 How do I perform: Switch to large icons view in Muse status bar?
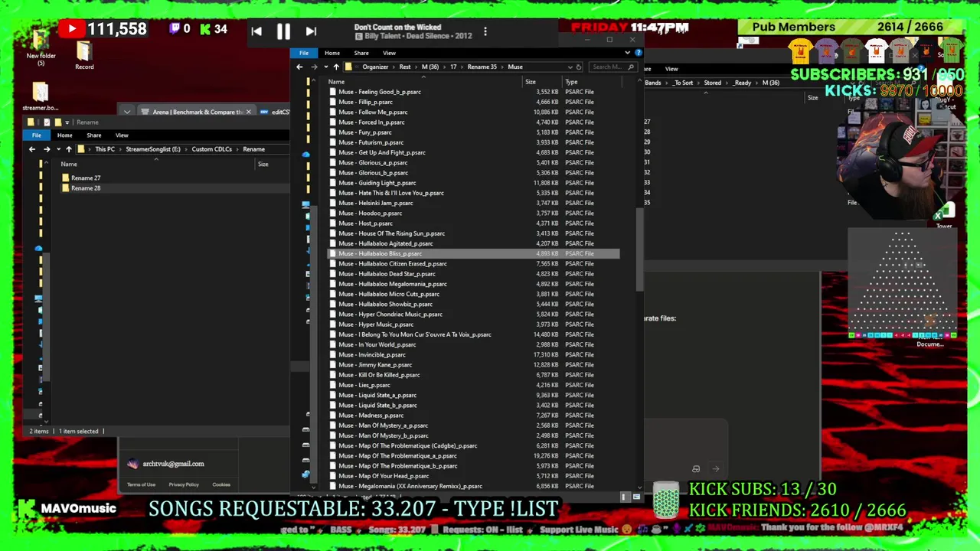click(x=635, y=497)
